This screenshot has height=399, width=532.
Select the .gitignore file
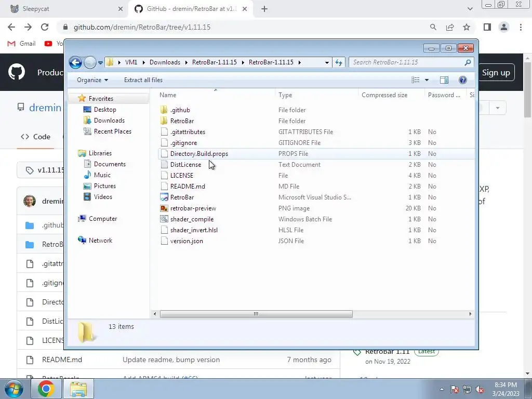[183, 143]
